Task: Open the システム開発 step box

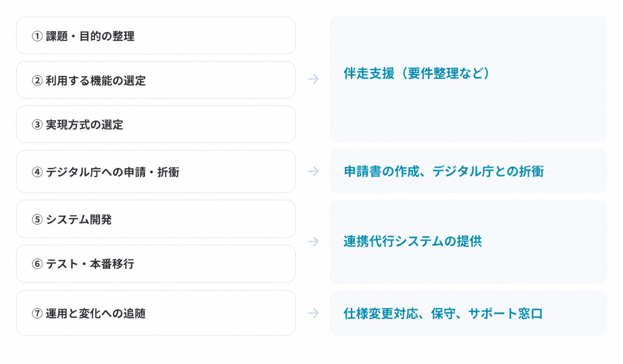Action: pos(156,219)
